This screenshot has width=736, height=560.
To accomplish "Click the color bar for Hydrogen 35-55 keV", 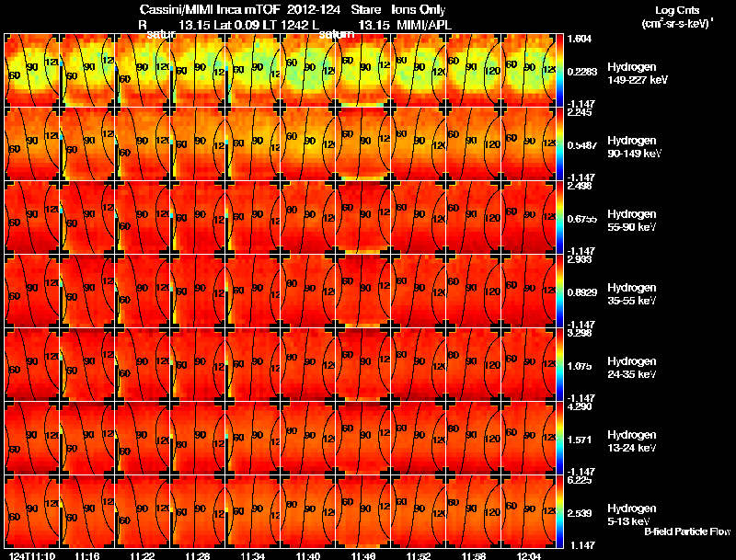I will pos(559,291).
